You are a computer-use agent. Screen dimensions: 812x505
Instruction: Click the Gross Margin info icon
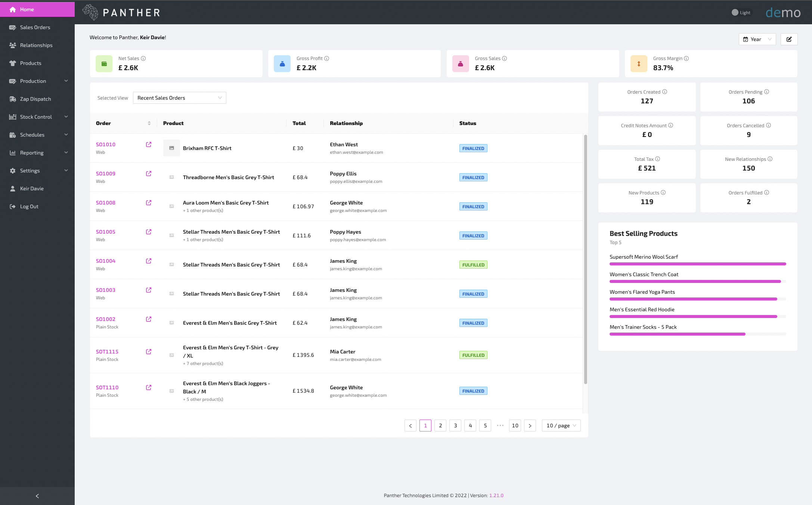pos(687,59)
